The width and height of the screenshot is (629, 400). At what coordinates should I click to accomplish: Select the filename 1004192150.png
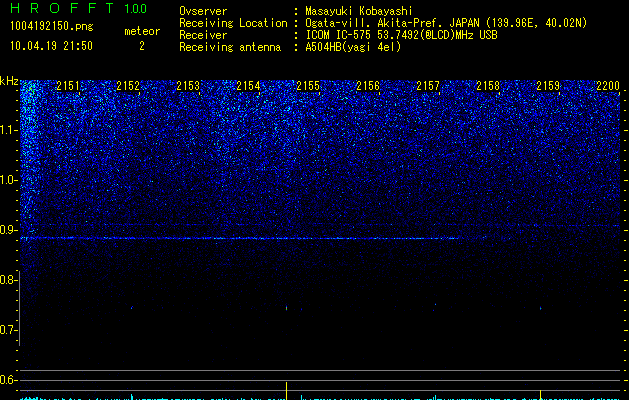pos(51,26)
